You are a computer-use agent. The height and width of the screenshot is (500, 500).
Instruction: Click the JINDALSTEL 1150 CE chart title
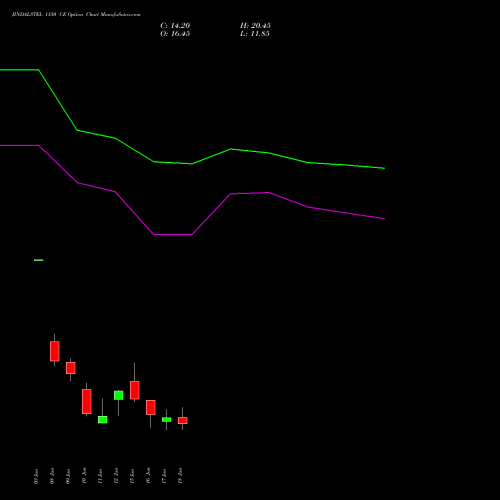click(x=76, y=15)
